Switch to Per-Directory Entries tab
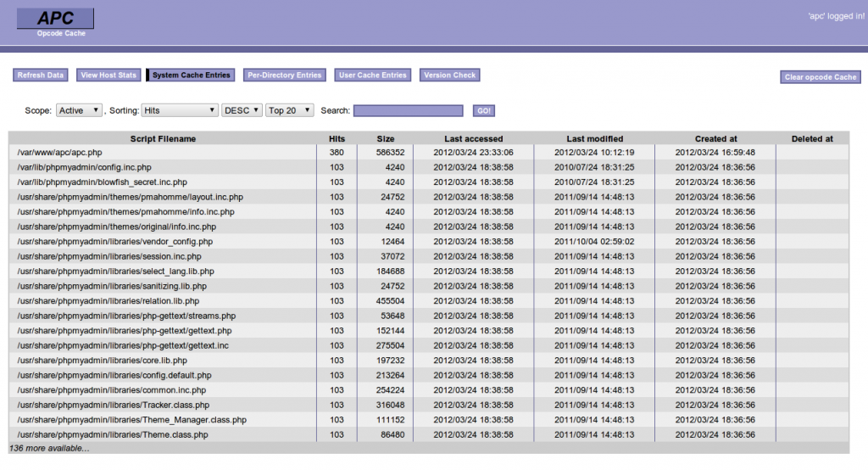This screenshot has width=868, height=470. tap(285, 75)
